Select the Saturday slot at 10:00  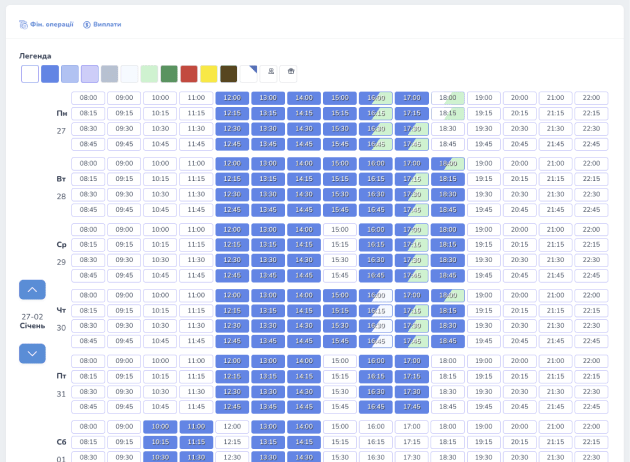click(160, 427)
